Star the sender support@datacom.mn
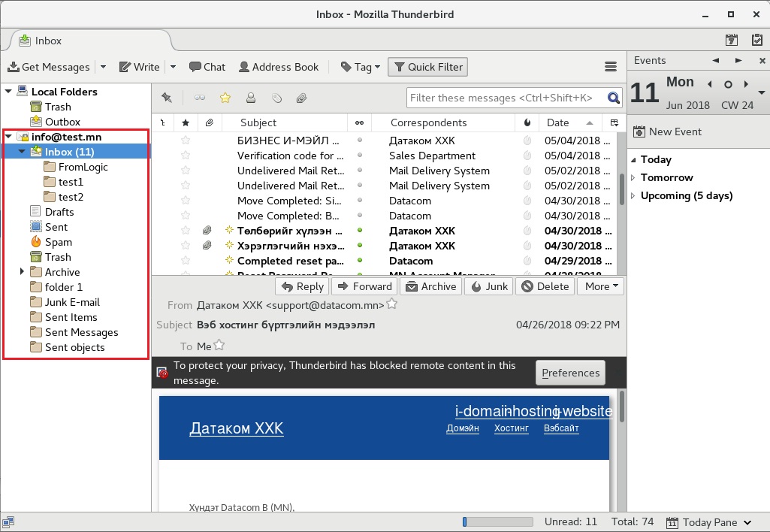 (392, 304)
